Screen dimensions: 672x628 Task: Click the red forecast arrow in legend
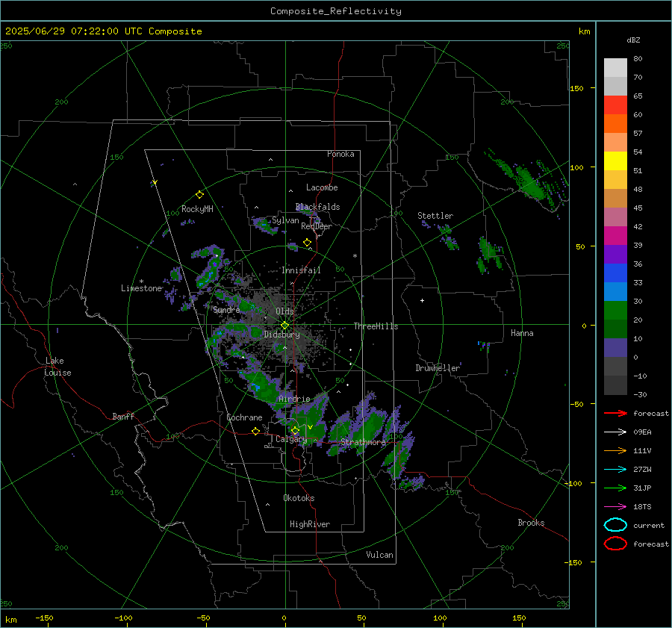615,413
